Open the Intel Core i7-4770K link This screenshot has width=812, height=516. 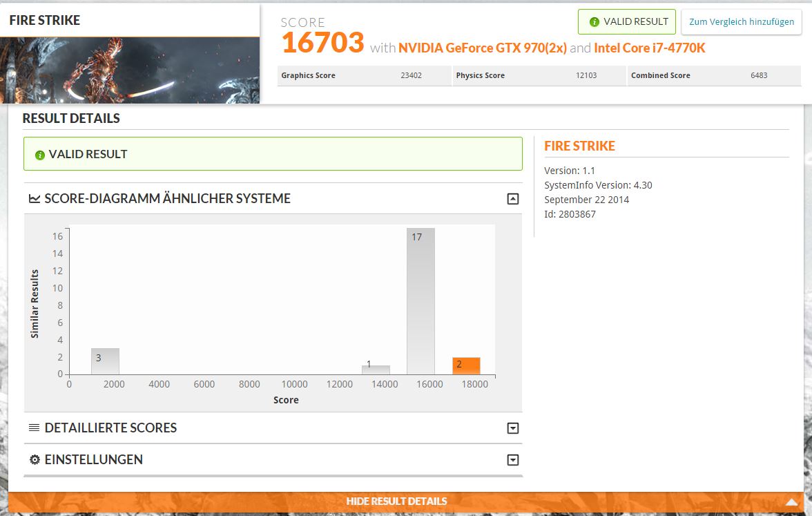(x=649, y=48)
